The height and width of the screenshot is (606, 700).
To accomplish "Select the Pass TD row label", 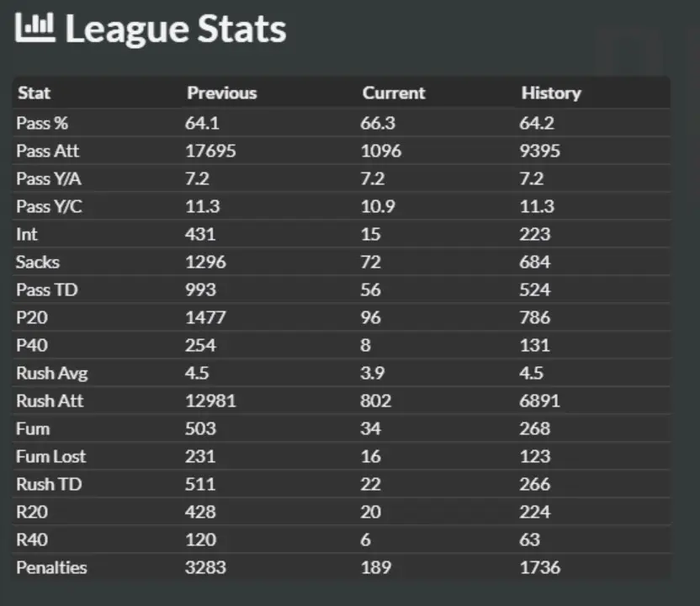I will point(47,290).
